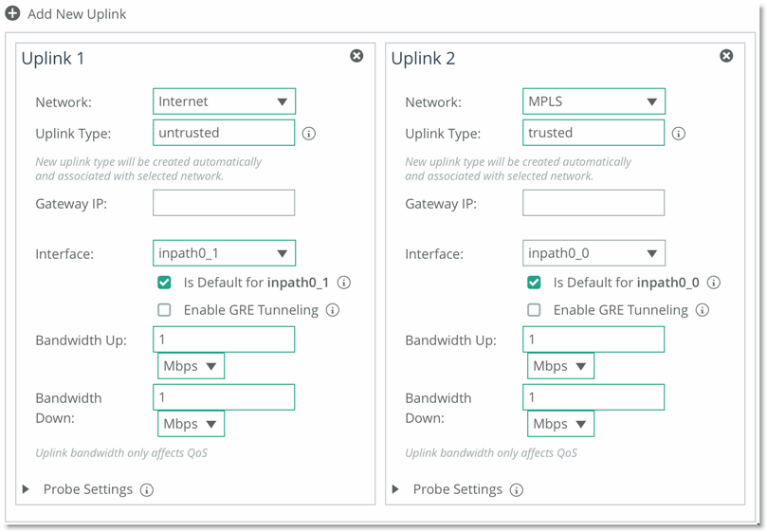
Task: Click the Add New Uplink link
Action: click(77, 13)
